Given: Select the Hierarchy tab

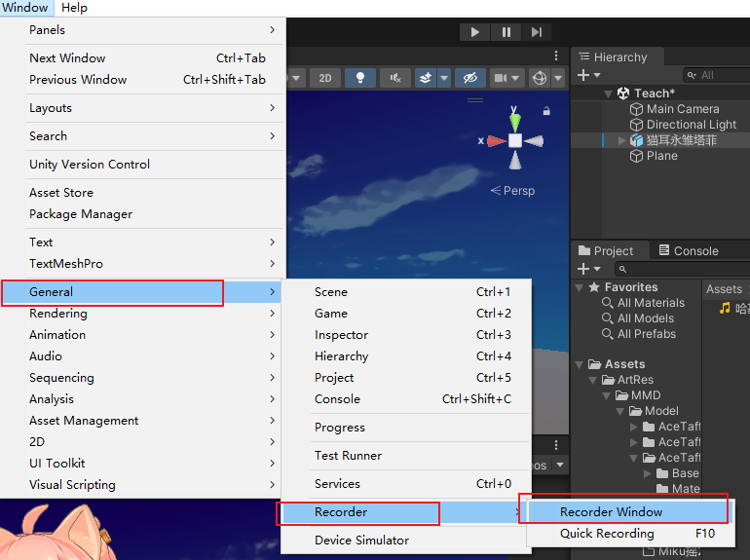Looking at the screenshot, I should 616,56.
